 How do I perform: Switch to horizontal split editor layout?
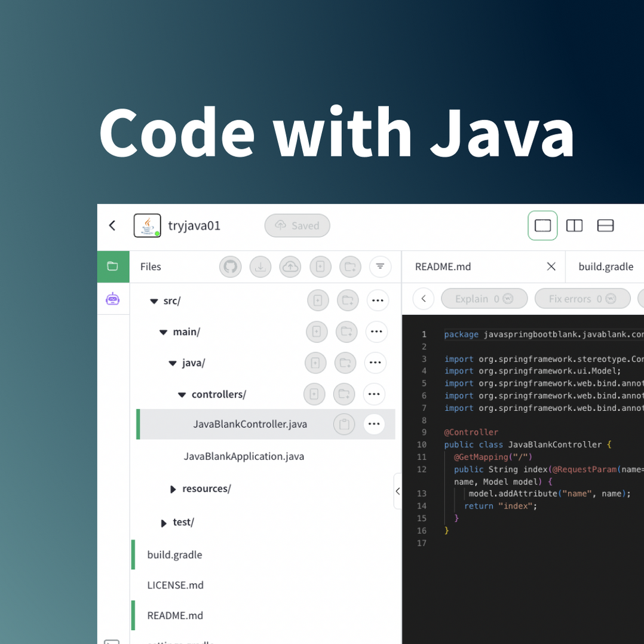point(605,225)
